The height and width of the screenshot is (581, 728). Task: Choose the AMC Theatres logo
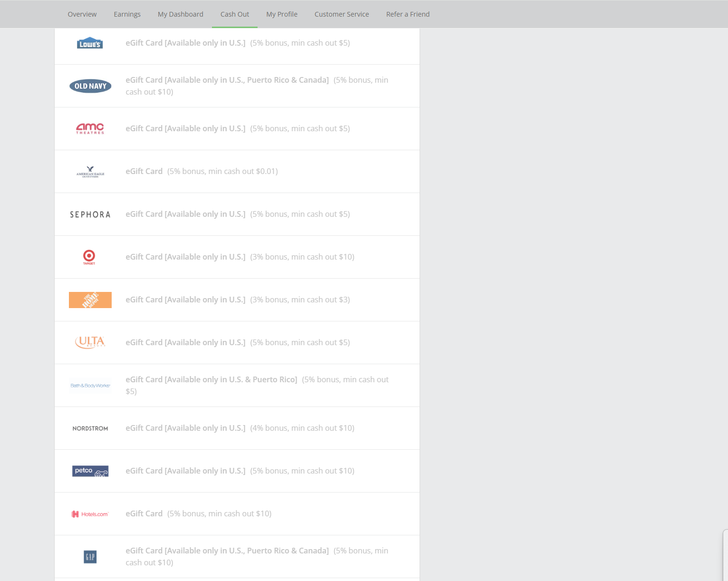tap(90, 128)
